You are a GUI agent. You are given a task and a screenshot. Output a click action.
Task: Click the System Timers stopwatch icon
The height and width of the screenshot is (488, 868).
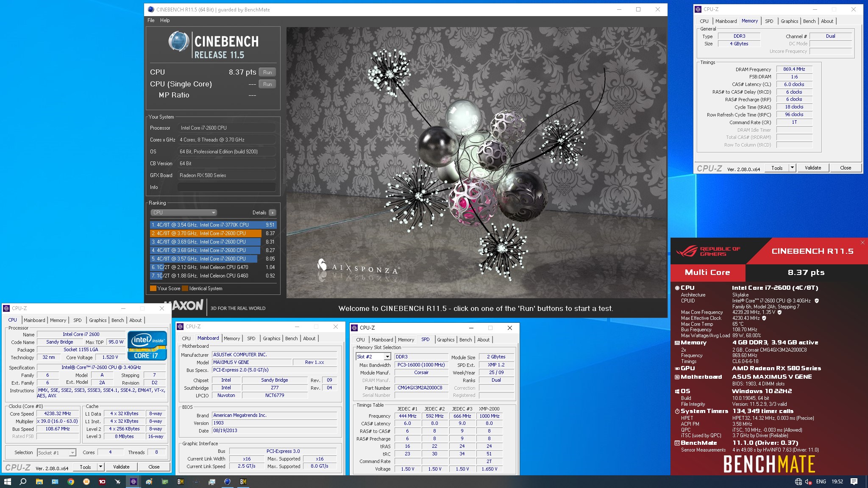click(677, 411)
